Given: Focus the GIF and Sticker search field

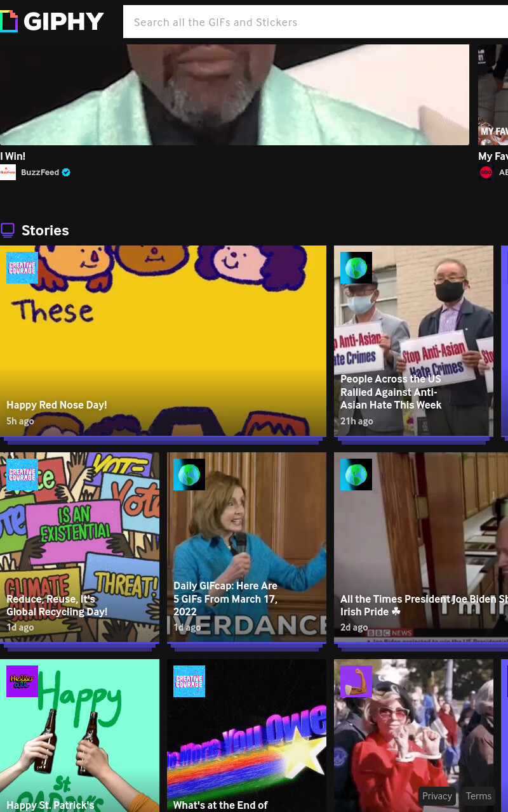Looking at the screenshot, I should click(x=316, y=22).
